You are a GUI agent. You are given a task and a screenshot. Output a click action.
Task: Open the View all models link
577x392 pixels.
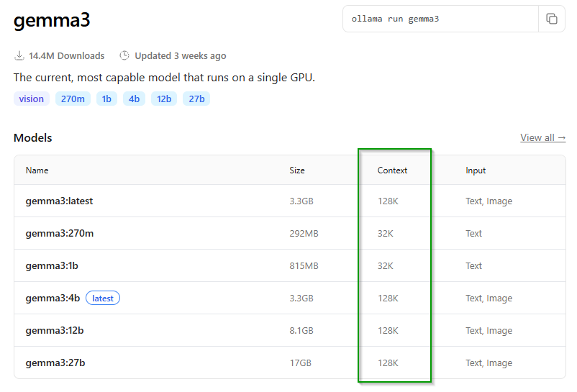pos(542,137)
